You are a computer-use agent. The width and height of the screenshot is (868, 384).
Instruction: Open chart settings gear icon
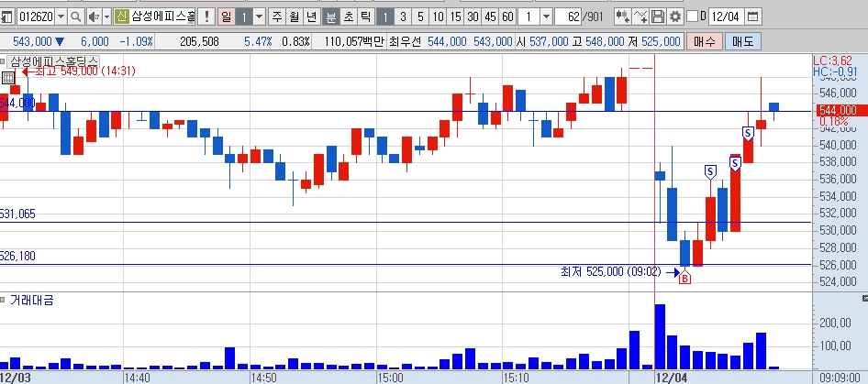click(674, 16)
